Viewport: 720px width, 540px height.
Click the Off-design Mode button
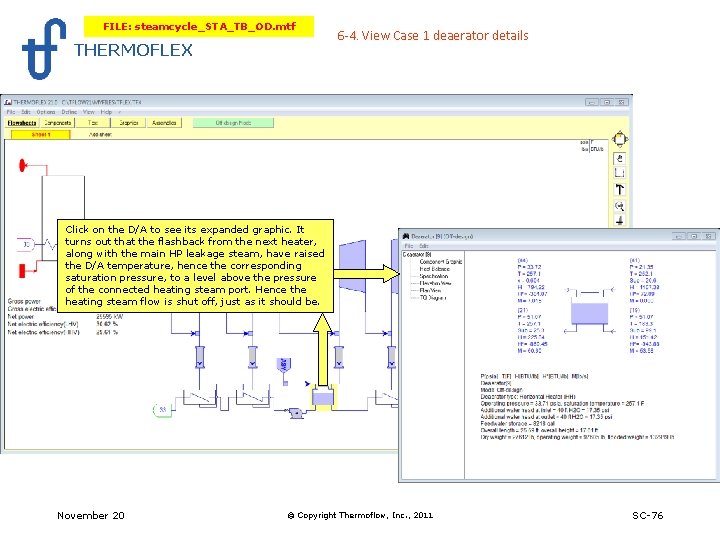(233, 123)
